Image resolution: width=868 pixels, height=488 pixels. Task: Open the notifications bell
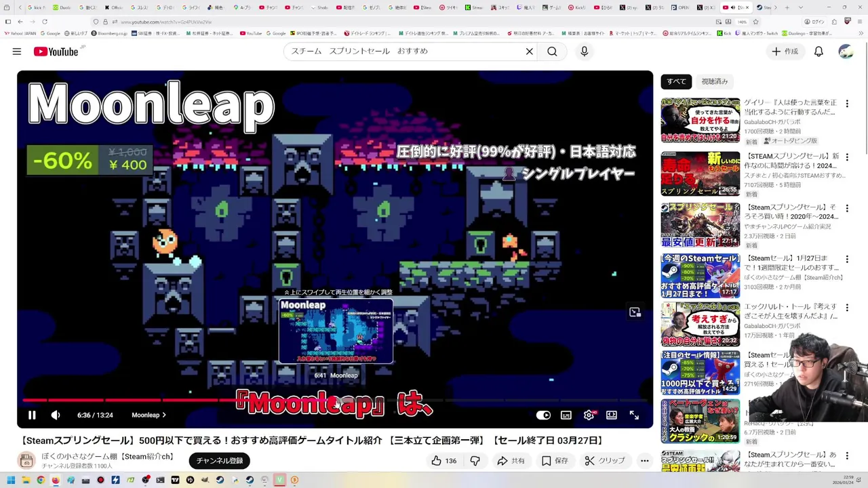818,52
